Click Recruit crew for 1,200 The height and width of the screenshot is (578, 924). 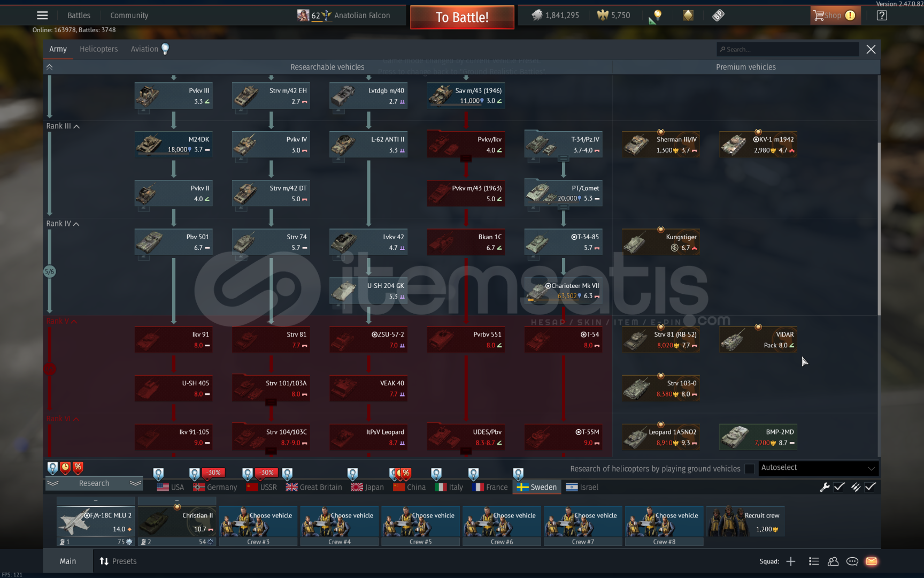(745, 522)
